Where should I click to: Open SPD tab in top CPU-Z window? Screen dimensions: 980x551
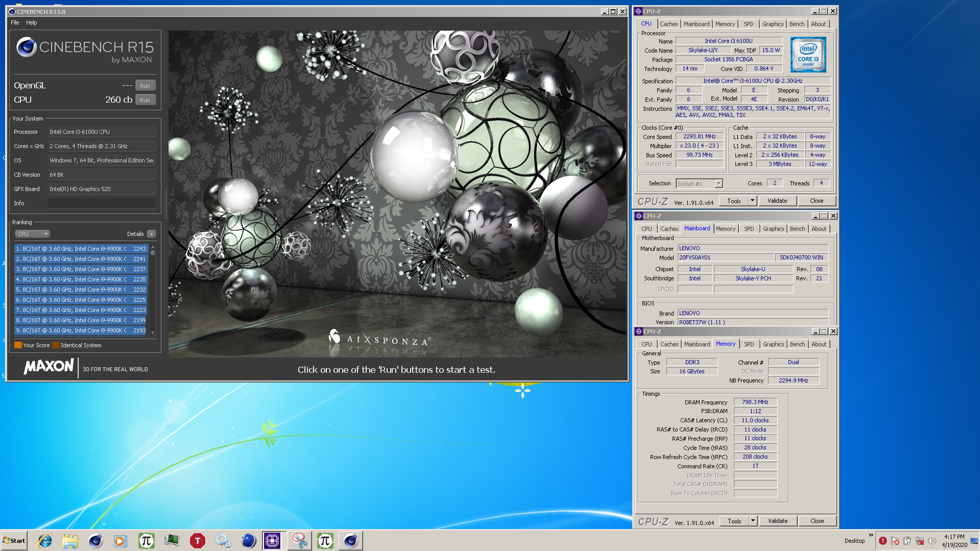(x=748, y=24)
